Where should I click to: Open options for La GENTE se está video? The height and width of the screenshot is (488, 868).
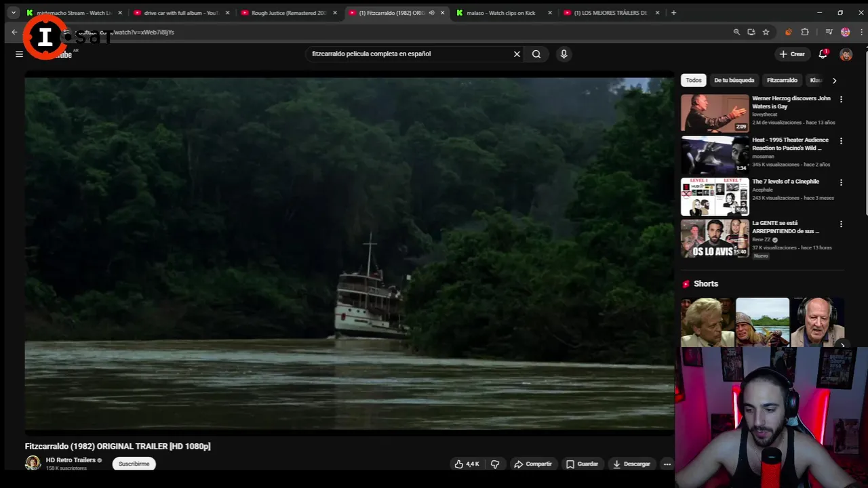click(x=841, y=224)
